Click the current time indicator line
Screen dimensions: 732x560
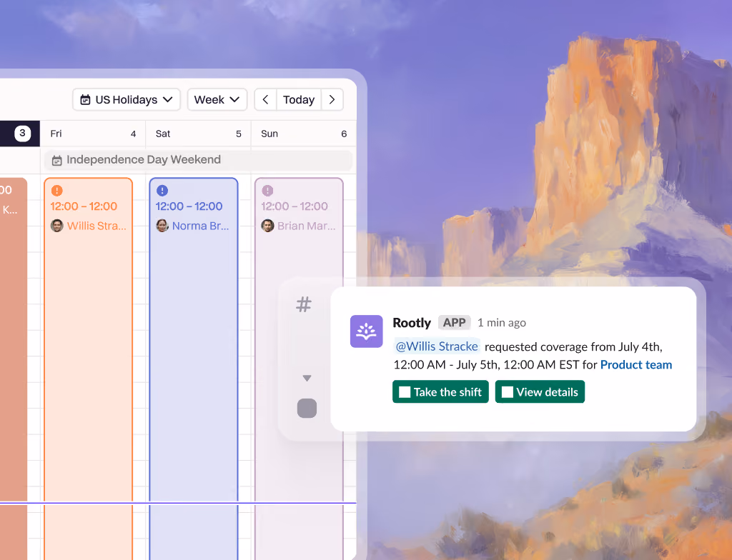click(178, 503)
